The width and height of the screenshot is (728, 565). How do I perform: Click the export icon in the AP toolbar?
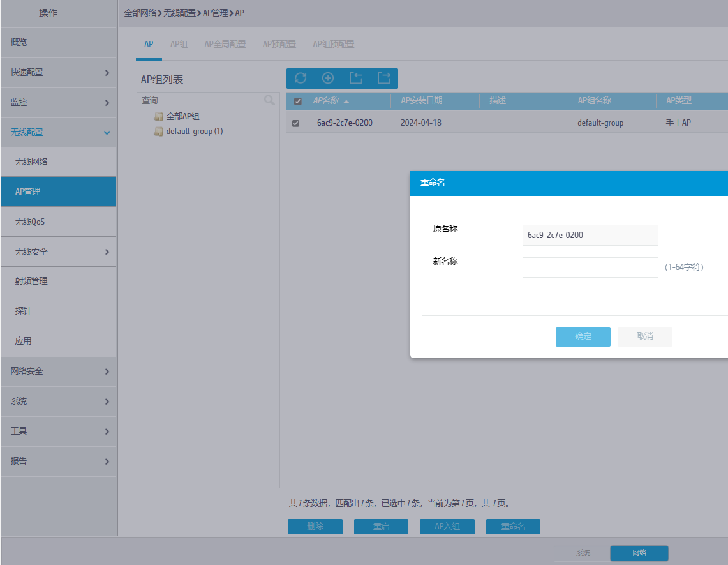click(383, 78)
